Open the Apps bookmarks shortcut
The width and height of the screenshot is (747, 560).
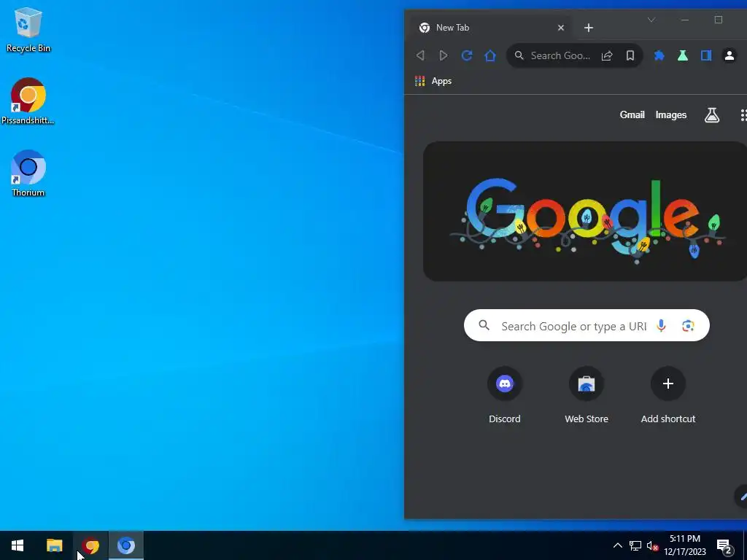click(x=433, y=81)
